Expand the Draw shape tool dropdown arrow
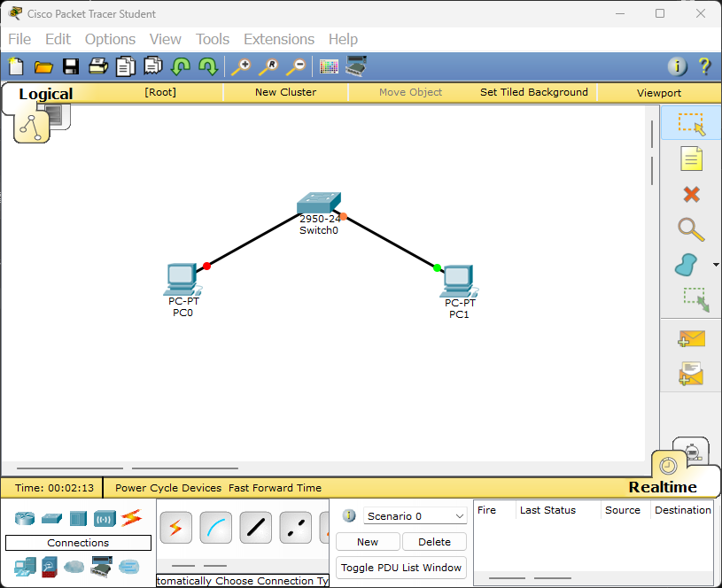 pyautogui.click(x=716, y=265)
